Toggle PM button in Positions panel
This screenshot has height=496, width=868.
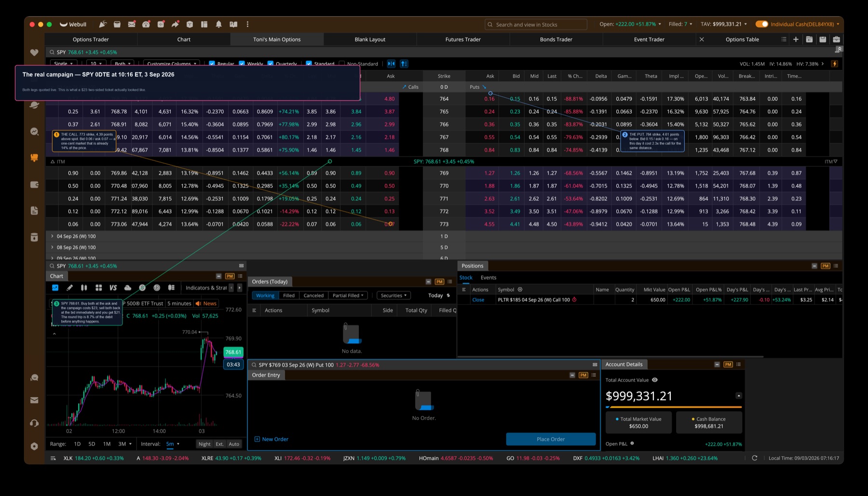tap(826, 266)
